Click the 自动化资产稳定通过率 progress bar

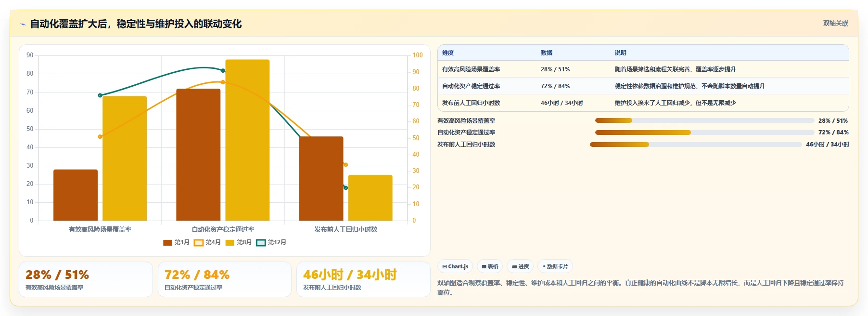[704, 132]
